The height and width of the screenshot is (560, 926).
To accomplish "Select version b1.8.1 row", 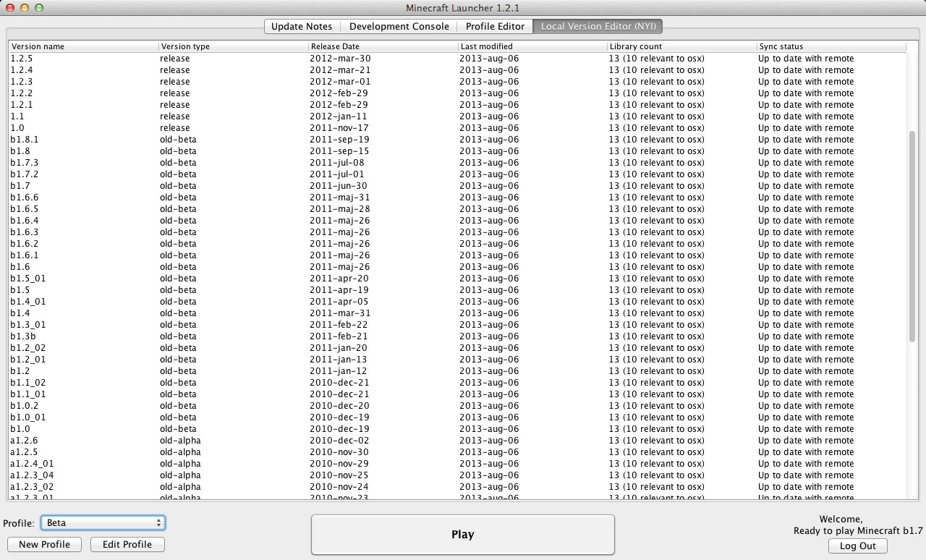I will coord(458,140).
